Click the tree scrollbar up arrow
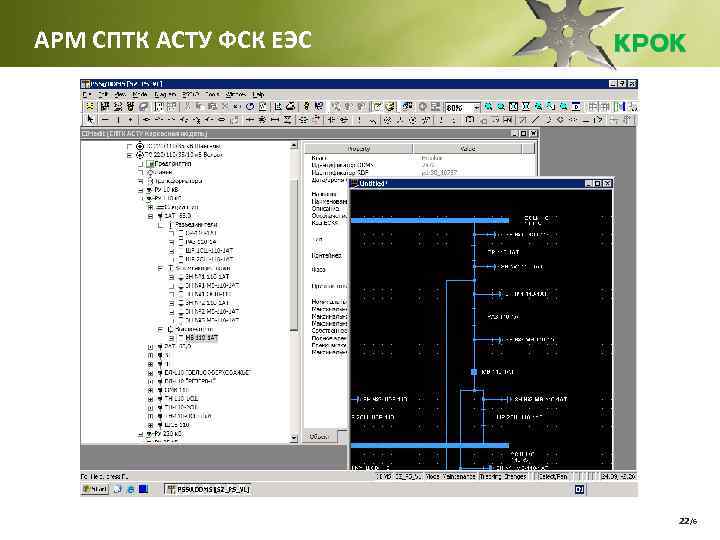Viewport: 720px width, 540px height. pyautogui.click(x=294, y=146)
